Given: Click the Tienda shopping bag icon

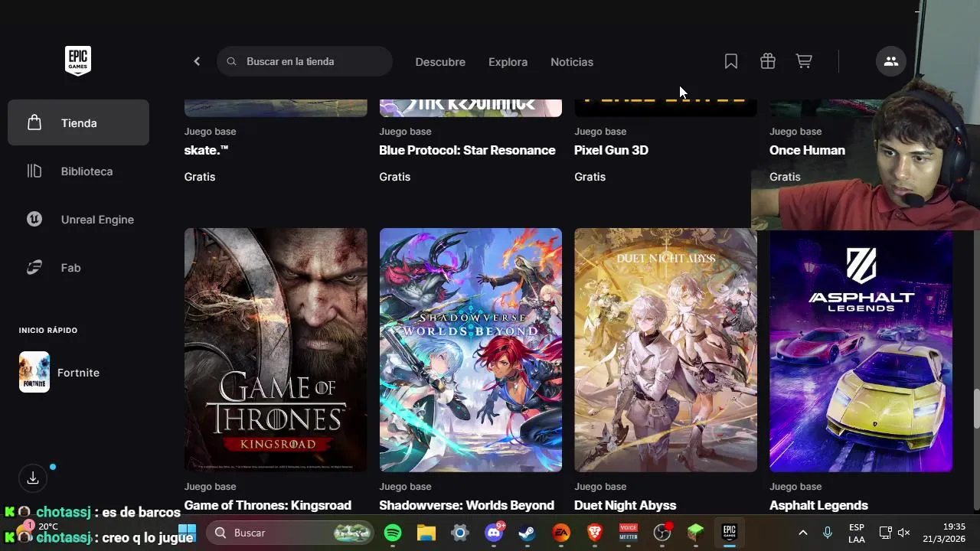Looking at the screenshot, I should tap(34, 122).
